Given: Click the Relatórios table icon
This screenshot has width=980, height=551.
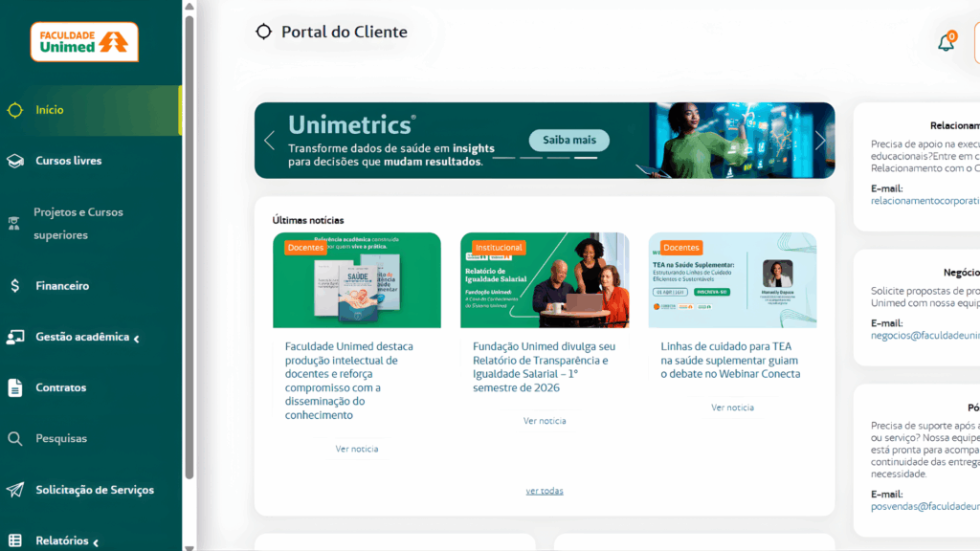Looking at the screenshot, I should coord(15,540).
